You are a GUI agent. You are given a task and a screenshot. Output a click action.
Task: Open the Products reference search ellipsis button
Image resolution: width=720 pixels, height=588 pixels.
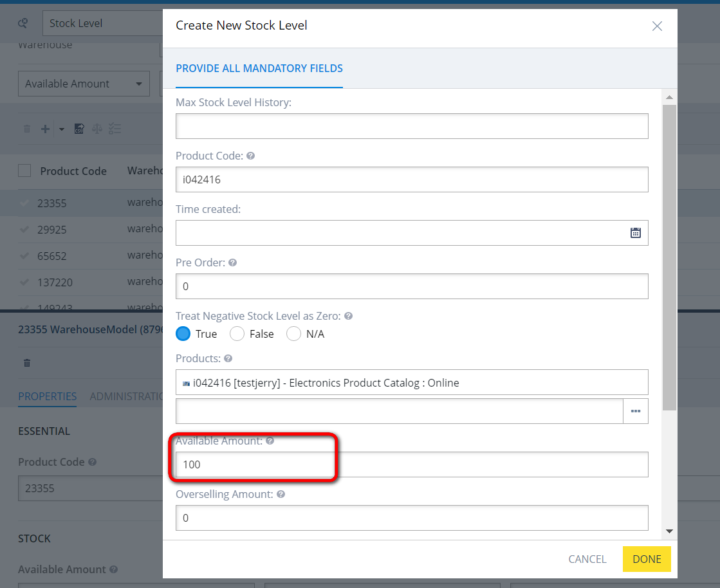[635, 411]
